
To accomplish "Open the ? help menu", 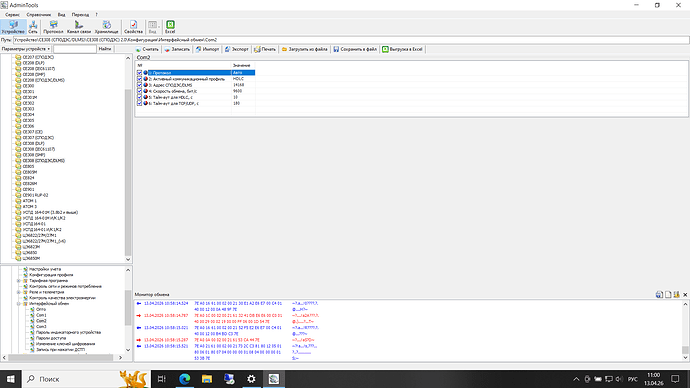I will click(x=96, y=15).
